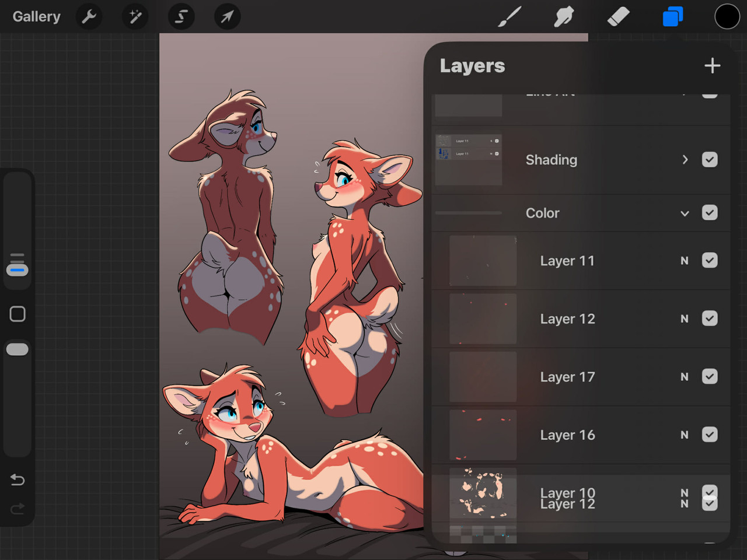
Task: Adjust the brush opacity slider handle
Action: 18,349
